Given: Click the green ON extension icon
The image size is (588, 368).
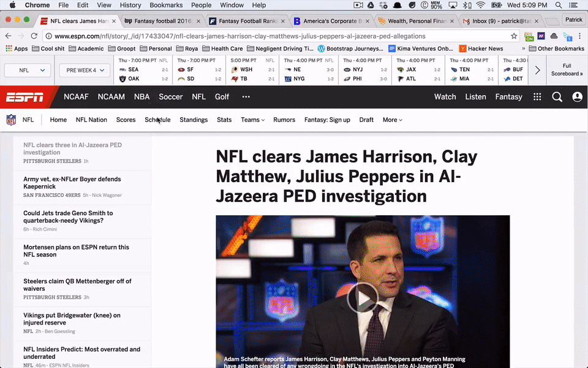Looking at the screenshot, I should (x=529, y=36).
